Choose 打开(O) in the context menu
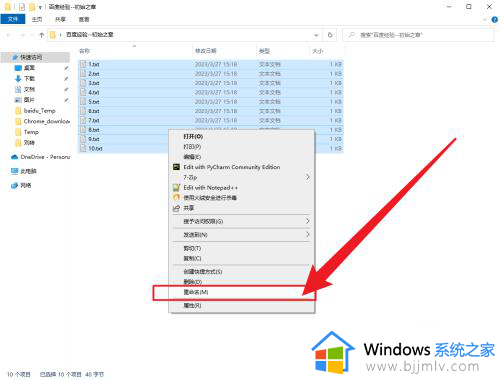500x380 pixels. [x=242, y=136]
